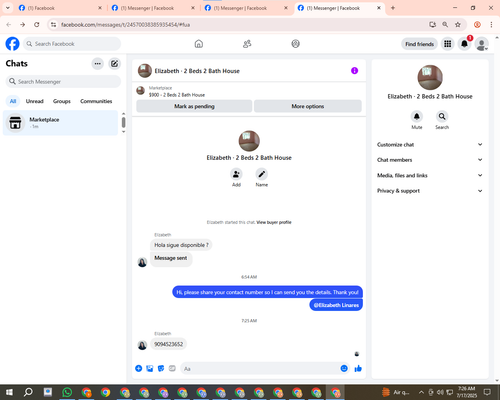The height and width of the screenshot is (400, 500).
Task: Click the right panel listing profile picture
Action: [430, 77]
